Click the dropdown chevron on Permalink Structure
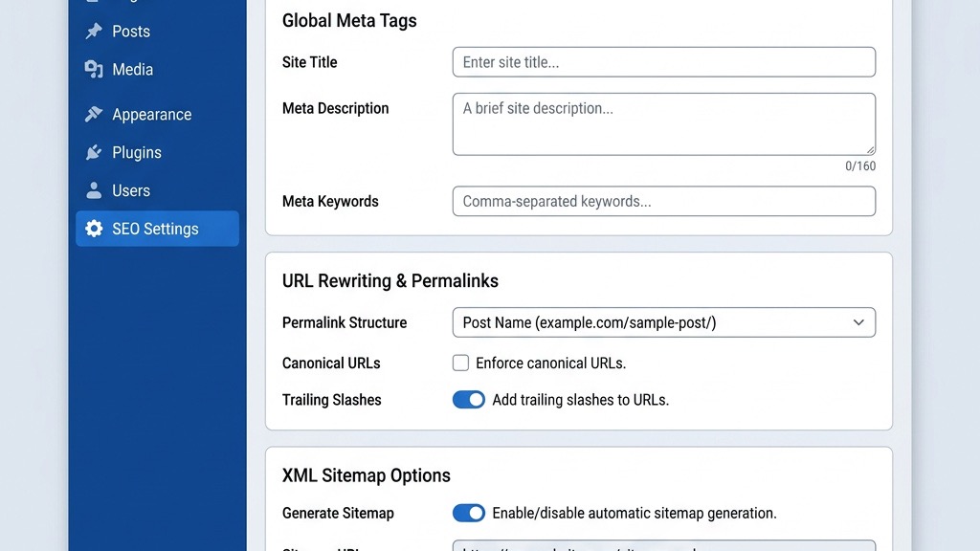The width and height of the screenshot is (980, 551). [x=858, y=322]
